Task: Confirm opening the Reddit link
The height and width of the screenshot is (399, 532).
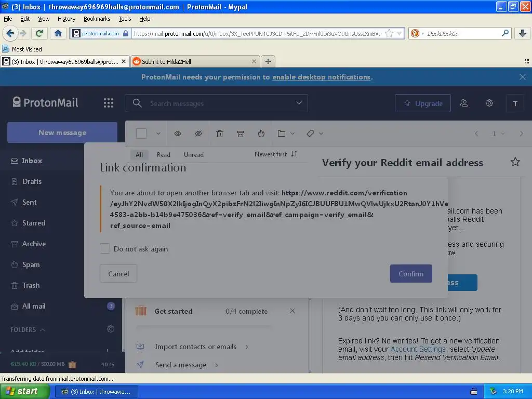Action: click(x=411, y=273)
